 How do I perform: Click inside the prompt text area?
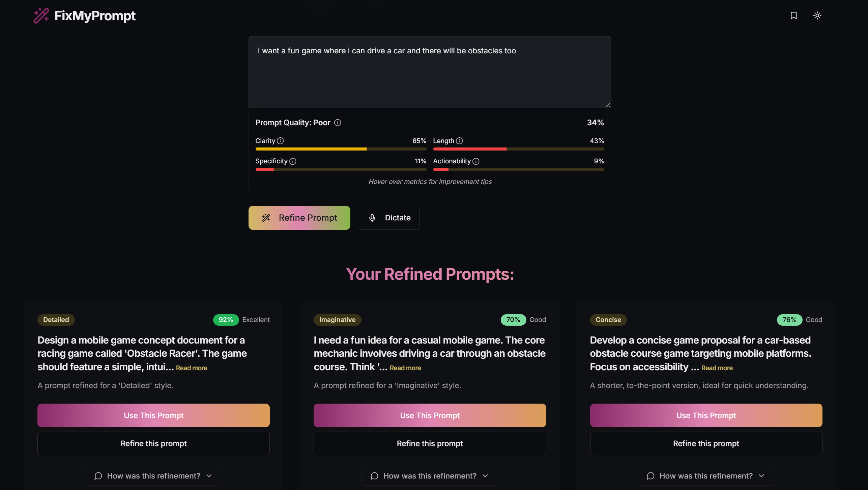[430, 72]
